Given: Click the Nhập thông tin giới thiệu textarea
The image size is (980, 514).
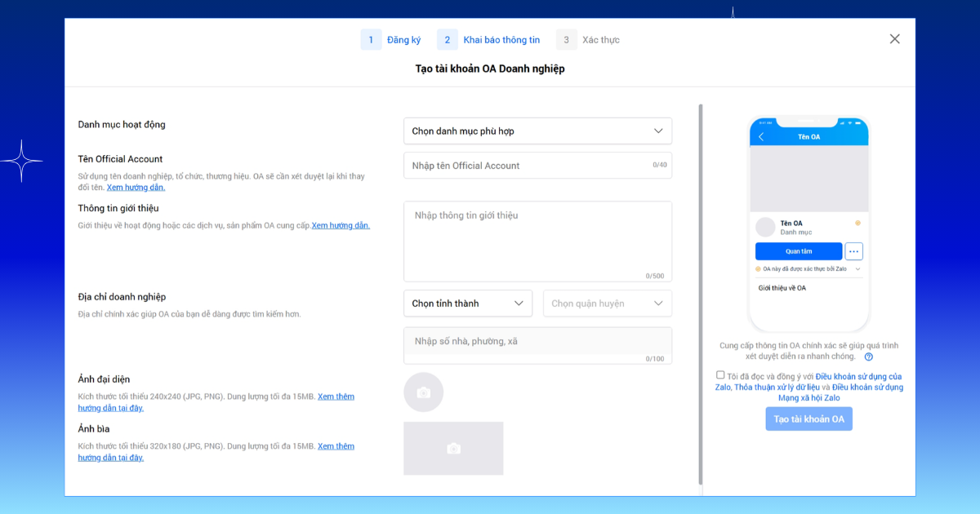Looking at the screenshot, I should tap(537, 241).
